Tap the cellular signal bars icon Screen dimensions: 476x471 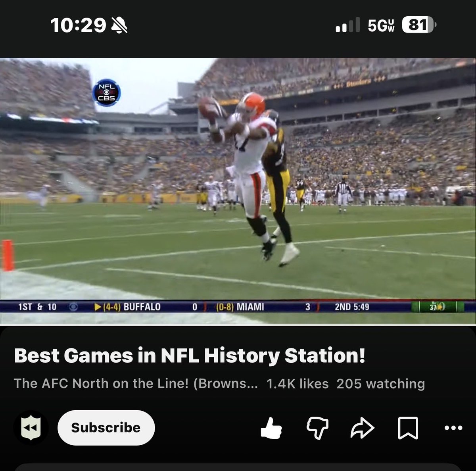(x=347, y=25)
